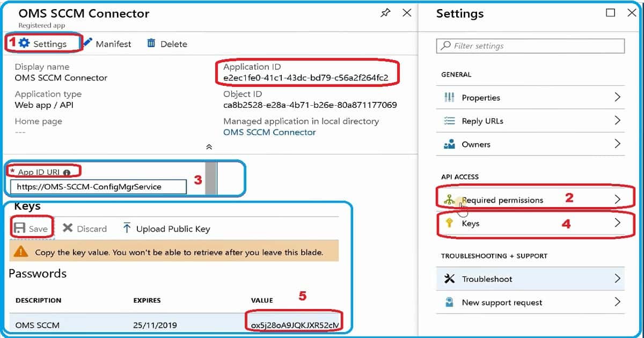The width and height of the screenshot is (644, 338).
Task: Select the Object ID value ca8b2528-e28a
Action: (x=310, y=105)
